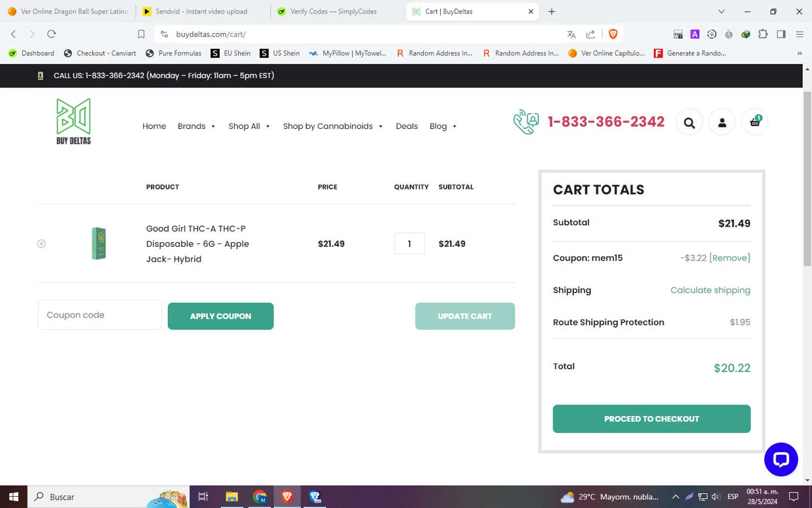
Task: Remove Good Girl product from cart
Action: 41,244
